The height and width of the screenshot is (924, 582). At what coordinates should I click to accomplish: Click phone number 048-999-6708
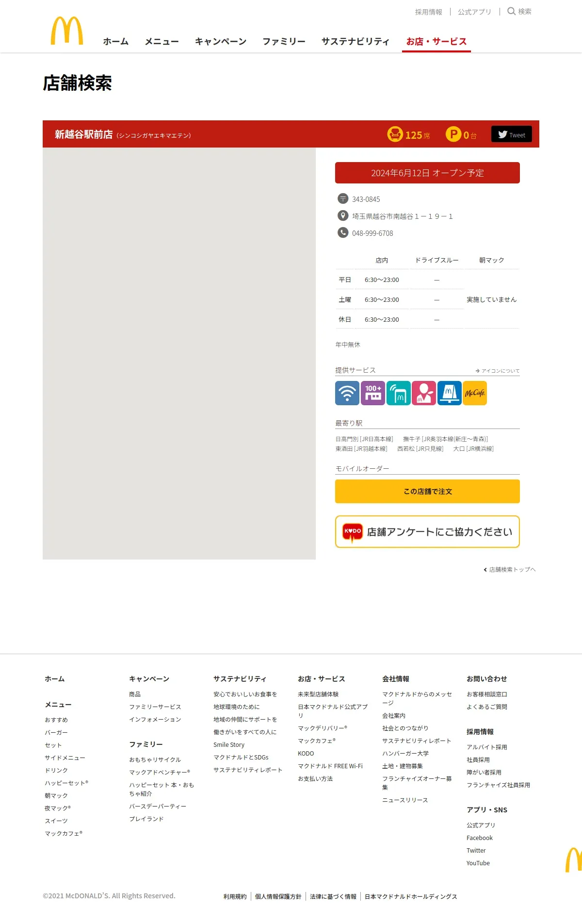(x=372, y=233)
